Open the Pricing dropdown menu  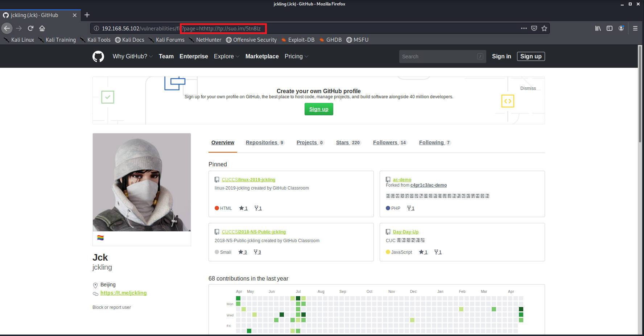296,57
